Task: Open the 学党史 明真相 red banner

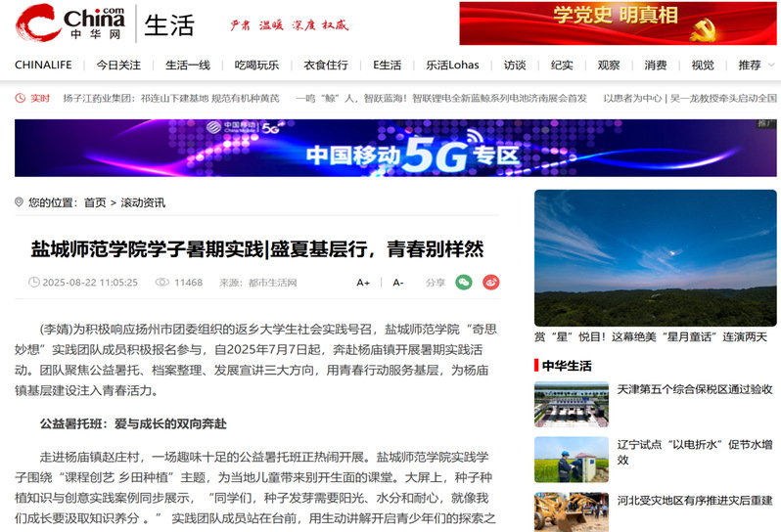Action: (616, 23)
